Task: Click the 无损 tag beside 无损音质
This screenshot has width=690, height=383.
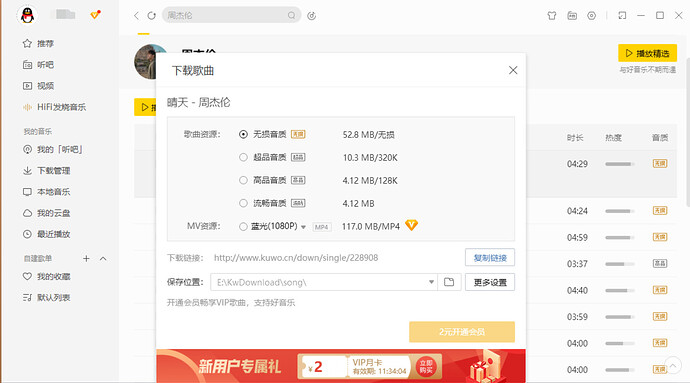Action: point(298,134)
